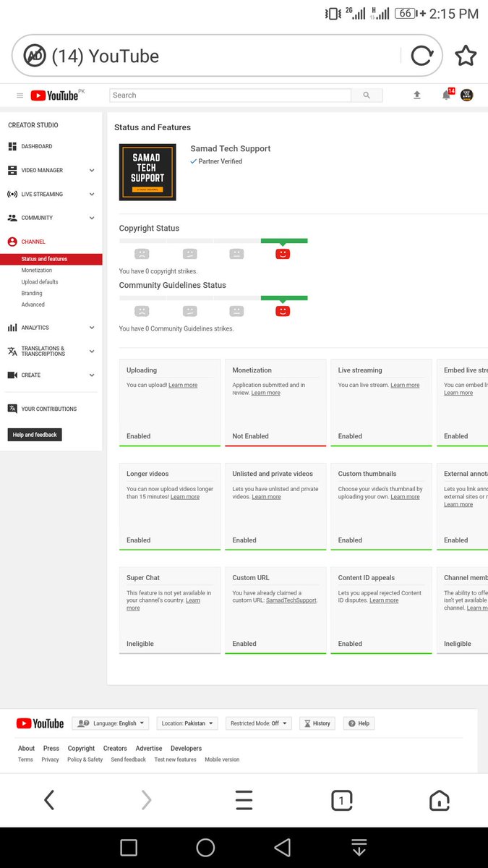Image resolution: width=488 pixels, height=868 pixels.
Task: Click the Policy & Safety footer link
Action: tap(85, 759)
